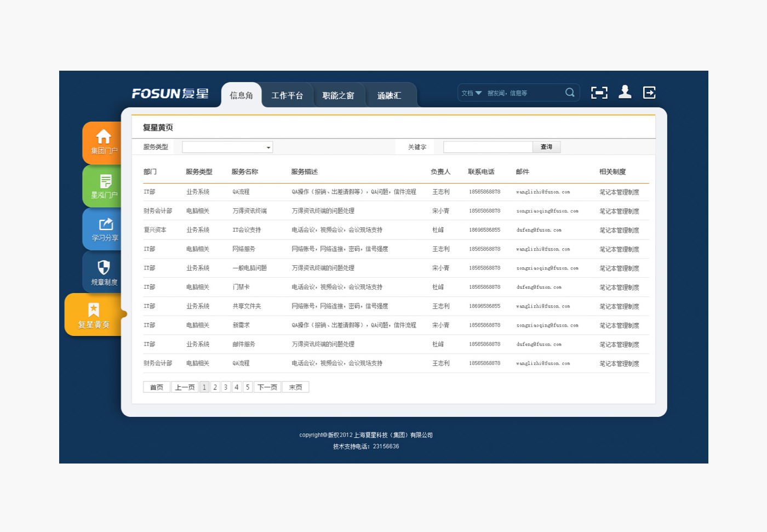Screen dimensions: 767x532
Task: Jump to page 3 in pagination
Action: click(226, 387)
